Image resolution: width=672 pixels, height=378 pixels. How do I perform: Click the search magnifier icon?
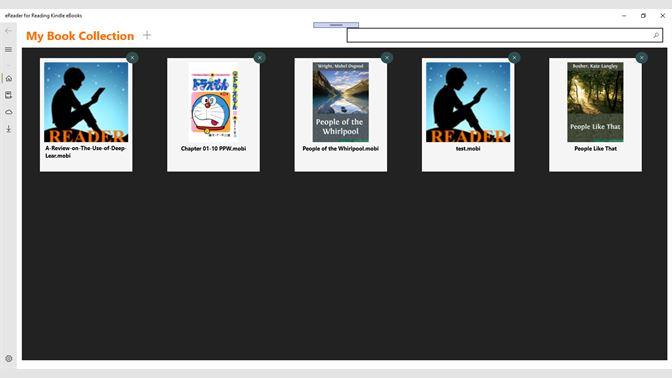click(x=656, y=35)
